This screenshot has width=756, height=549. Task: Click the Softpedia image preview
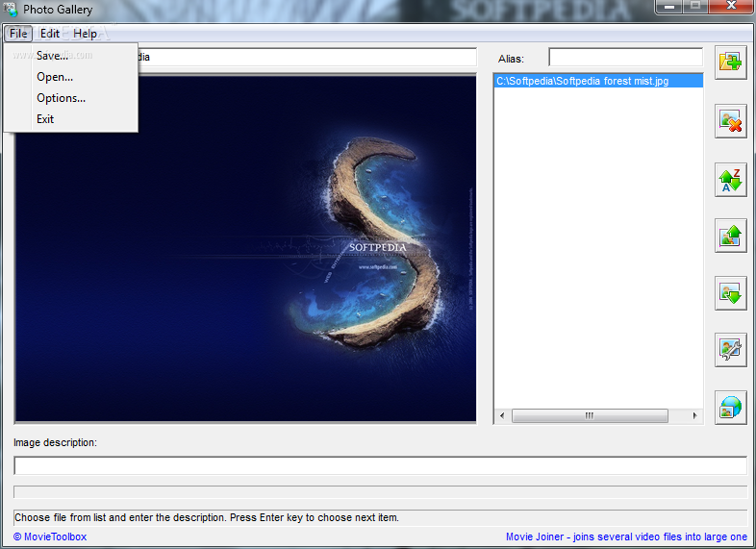(x=245, y=249)
